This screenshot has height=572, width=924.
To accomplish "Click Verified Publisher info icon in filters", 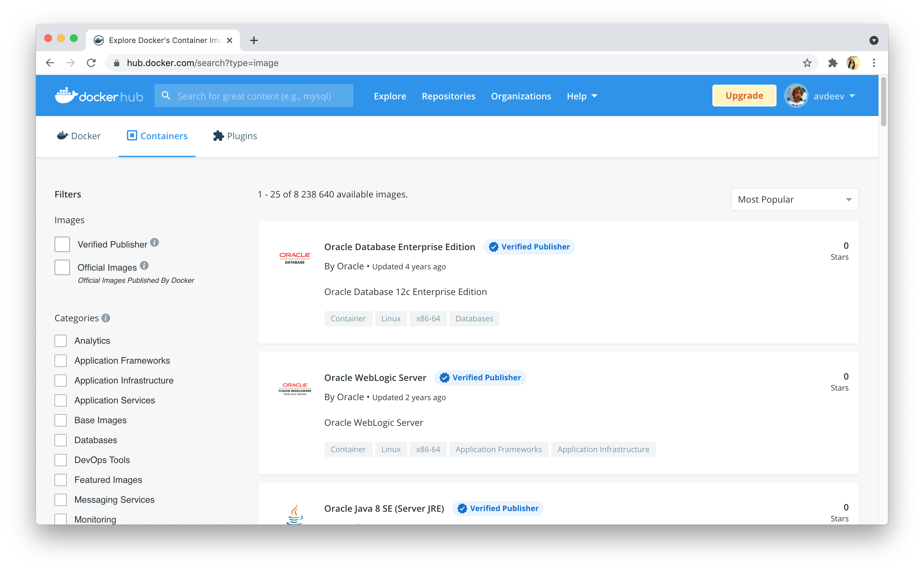I will [154, 242].
